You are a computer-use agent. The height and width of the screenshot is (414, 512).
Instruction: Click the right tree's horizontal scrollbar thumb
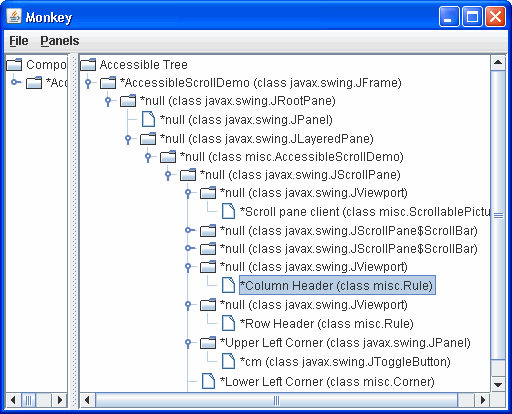pos(276,399)
